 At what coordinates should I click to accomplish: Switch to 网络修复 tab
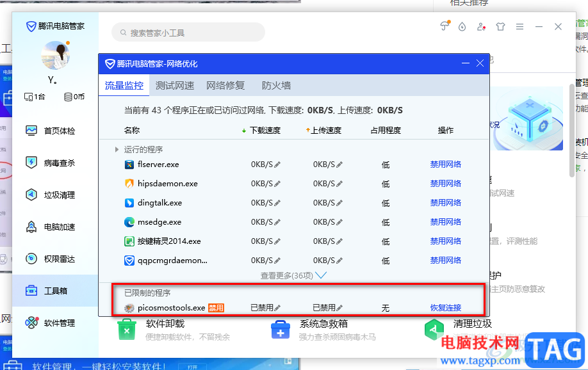coord(225,86)
